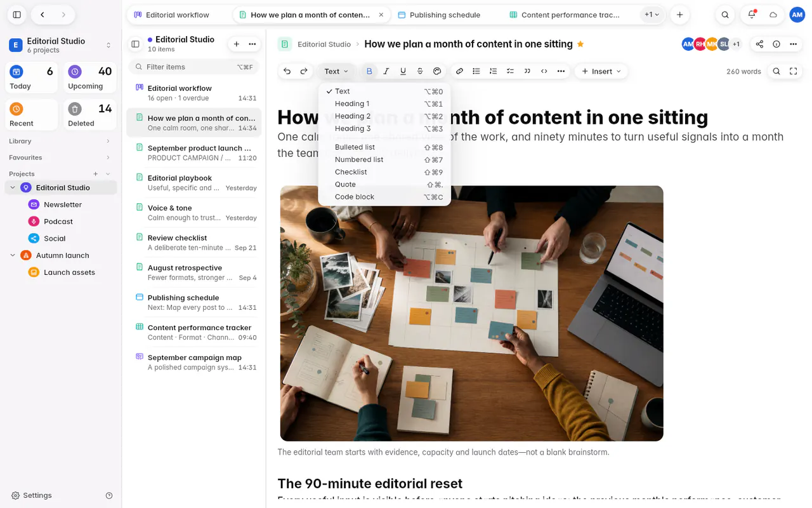
Task: Expand the +1 hidden tabs dropdown
Action: pyautogui.click(x=652, y=15)
